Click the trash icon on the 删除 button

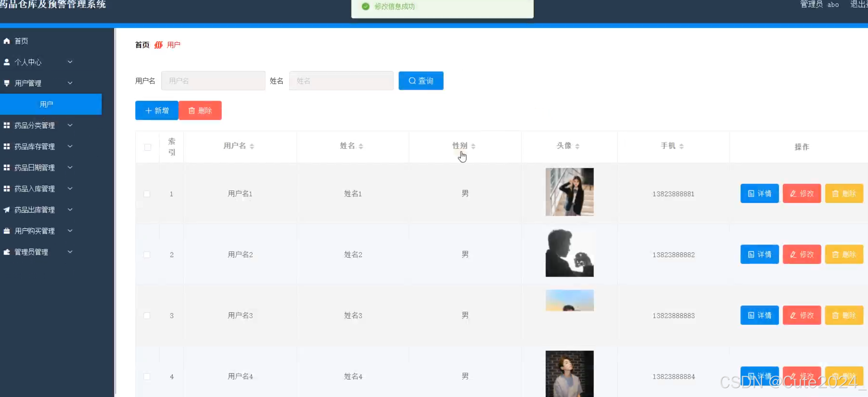[192, 110]
